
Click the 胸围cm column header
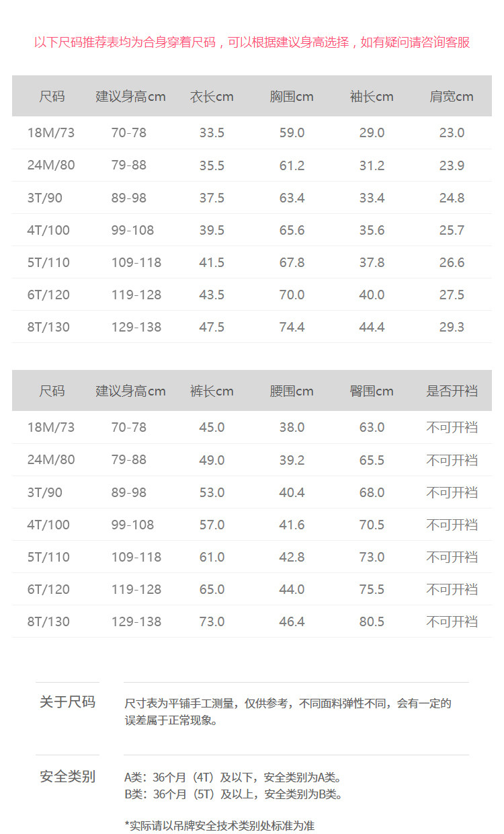(x=292, y=96)
